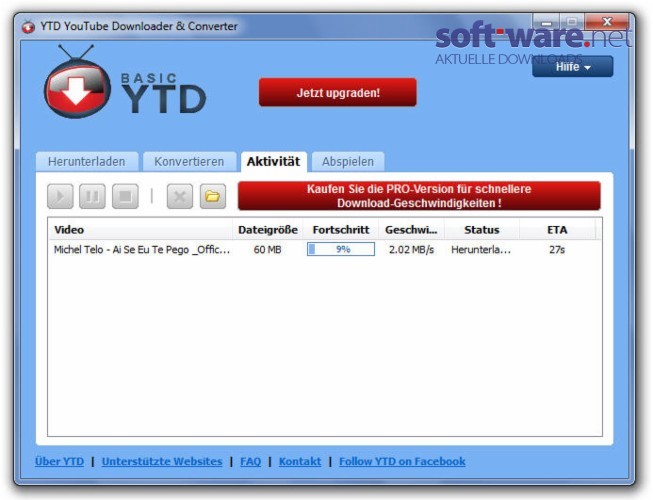The height and width of the screenshot is (500, 653).
Task: Open the FAQ link
Action: point(251,461)
